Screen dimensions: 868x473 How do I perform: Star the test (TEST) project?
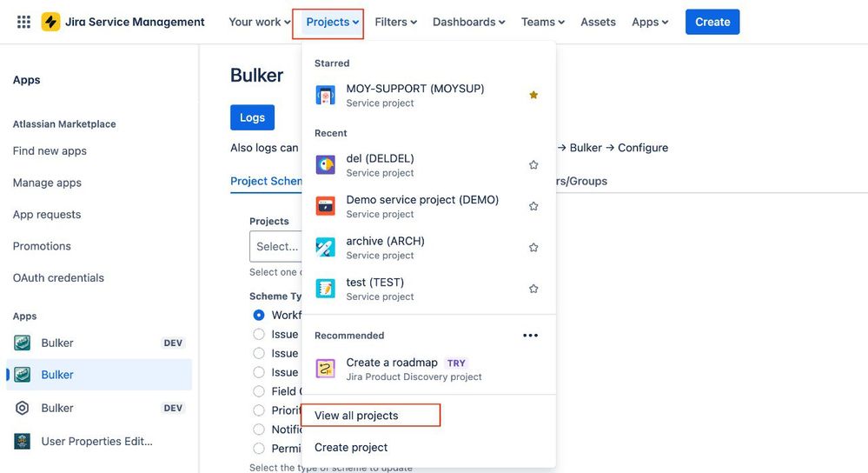point(533,289)
